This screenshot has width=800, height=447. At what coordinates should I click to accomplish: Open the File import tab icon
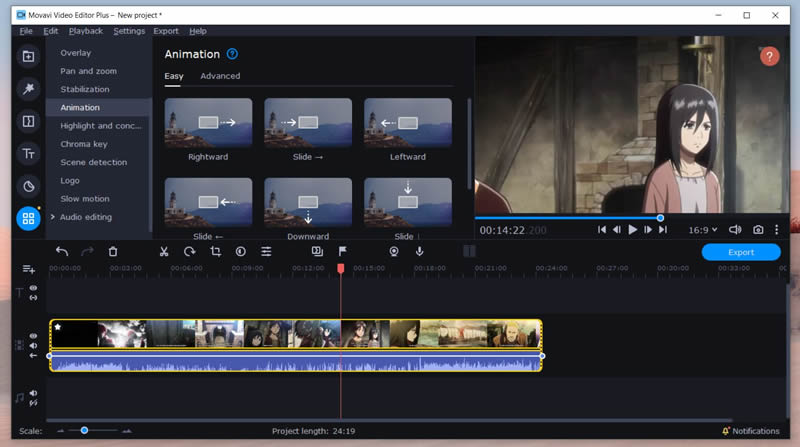pyautogui.click(x=29, y=56)
